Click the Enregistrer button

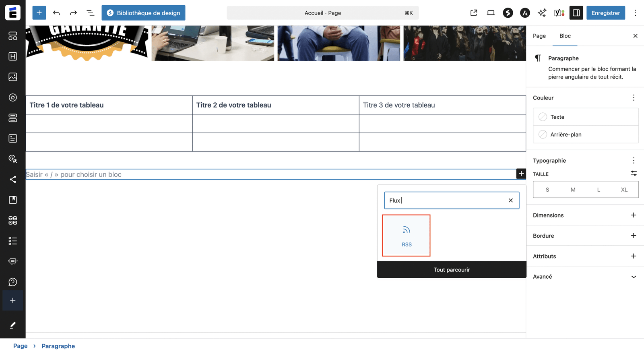605,13
